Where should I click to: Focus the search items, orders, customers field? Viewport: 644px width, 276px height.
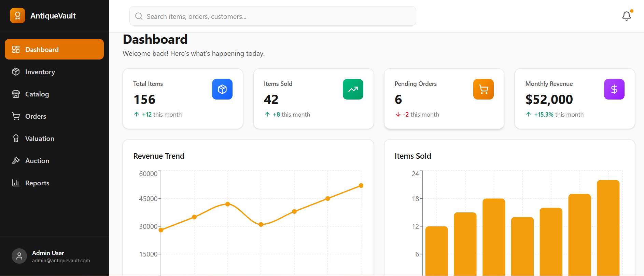273,16
